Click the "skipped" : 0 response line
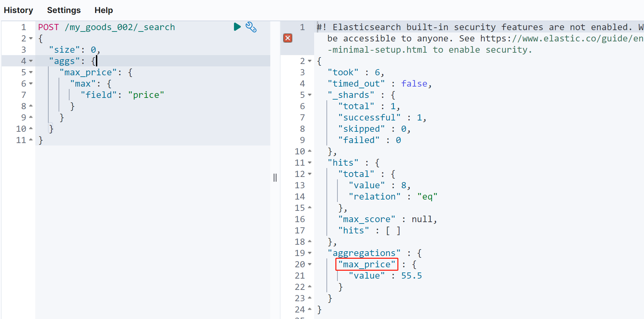Viewport: 644px width, 319px height. [374, 129]
